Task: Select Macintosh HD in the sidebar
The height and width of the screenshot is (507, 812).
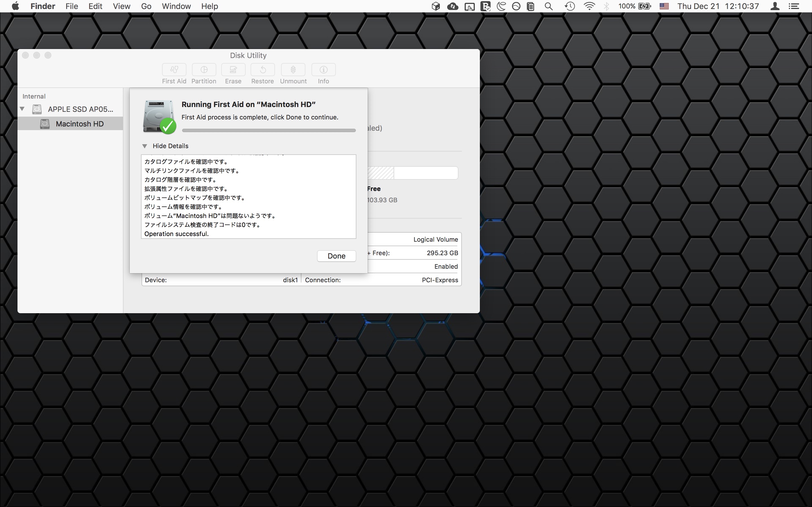Action: coord(80,124)
